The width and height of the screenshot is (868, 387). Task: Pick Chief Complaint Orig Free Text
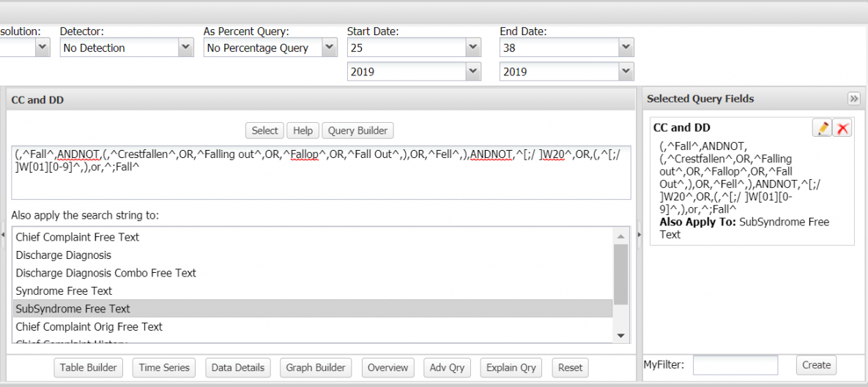pos(89,327)
